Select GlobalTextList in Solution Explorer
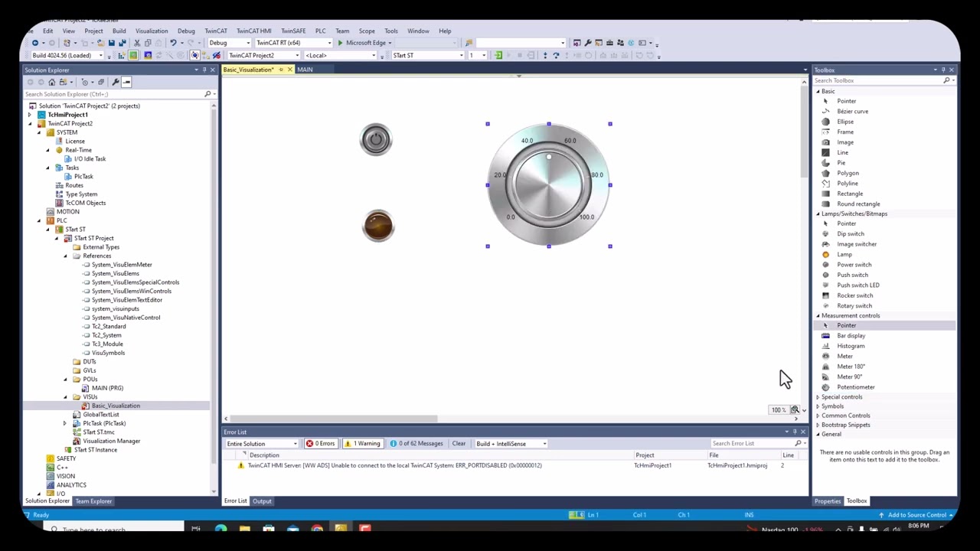 (100, 415)
